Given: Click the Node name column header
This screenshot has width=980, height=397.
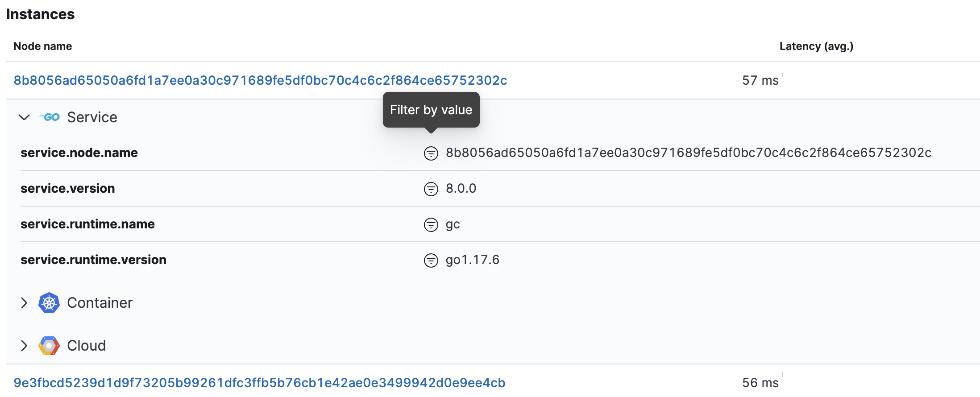Looking at the screenshot, I should click(42, 46).
